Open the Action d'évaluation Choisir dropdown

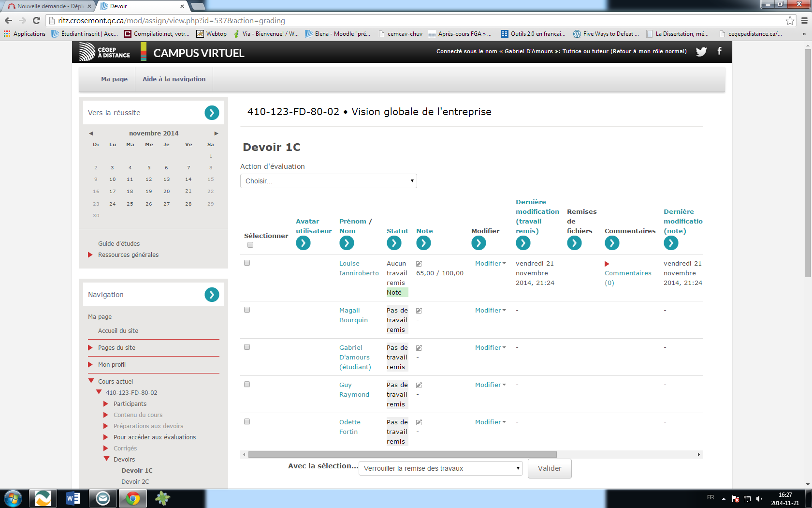pyautogui.click(x=328, y=181)
